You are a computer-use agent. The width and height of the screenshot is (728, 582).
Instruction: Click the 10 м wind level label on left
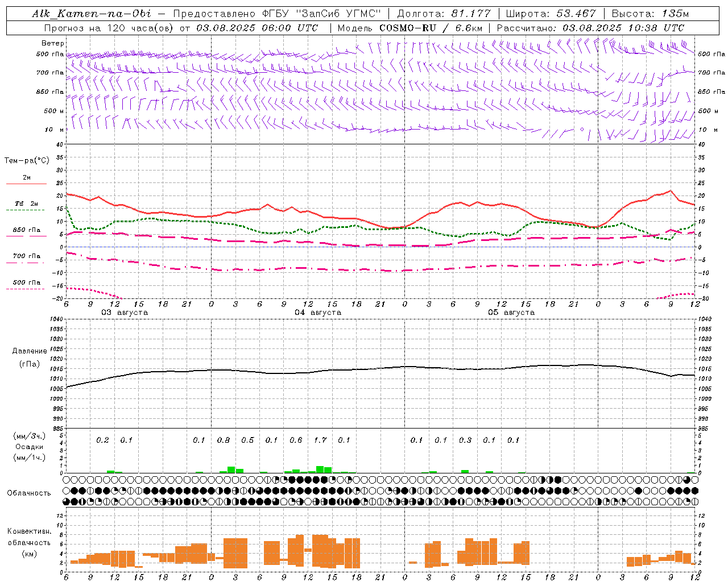(54, 130)
